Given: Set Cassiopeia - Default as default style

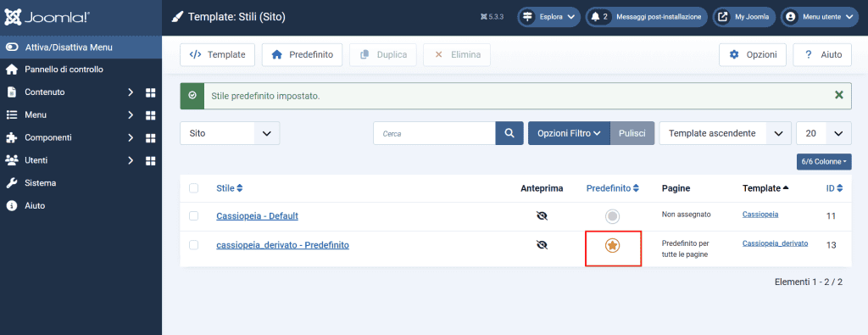Looking at the screenshot, I should tap(612, 216).
